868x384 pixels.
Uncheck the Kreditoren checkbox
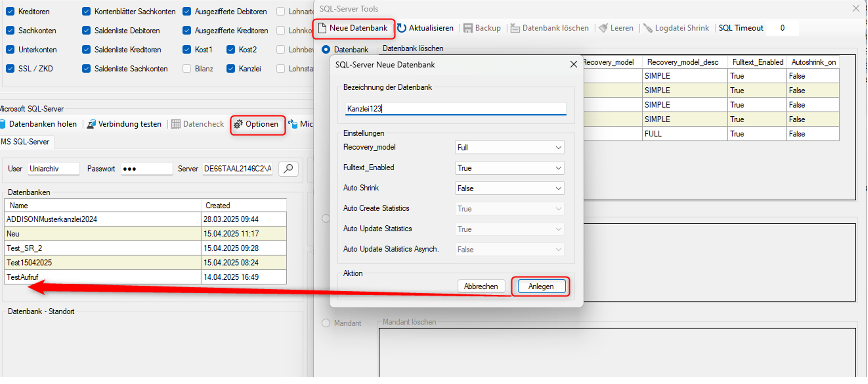coord(10,12)
